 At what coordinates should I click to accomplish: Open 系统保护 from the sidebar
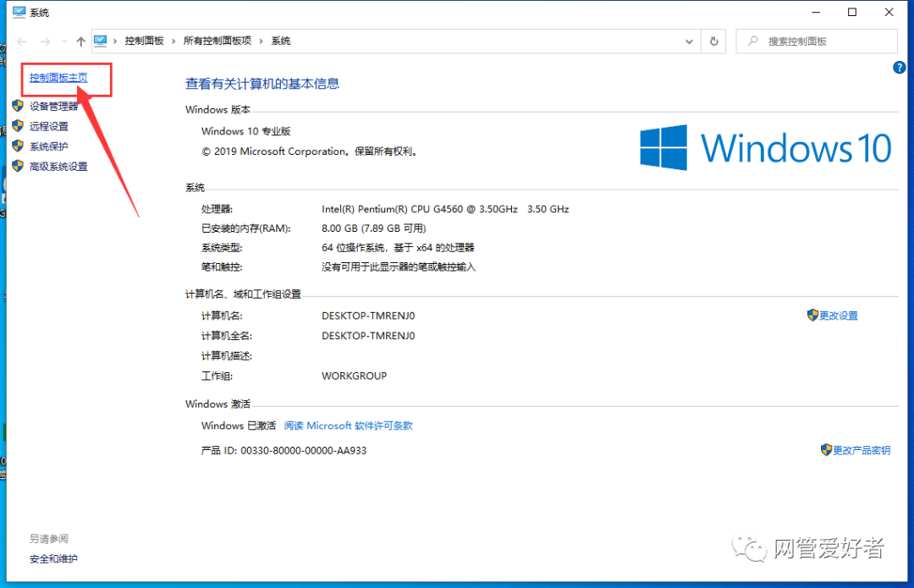pyautogui.click(x=49, y=146)
